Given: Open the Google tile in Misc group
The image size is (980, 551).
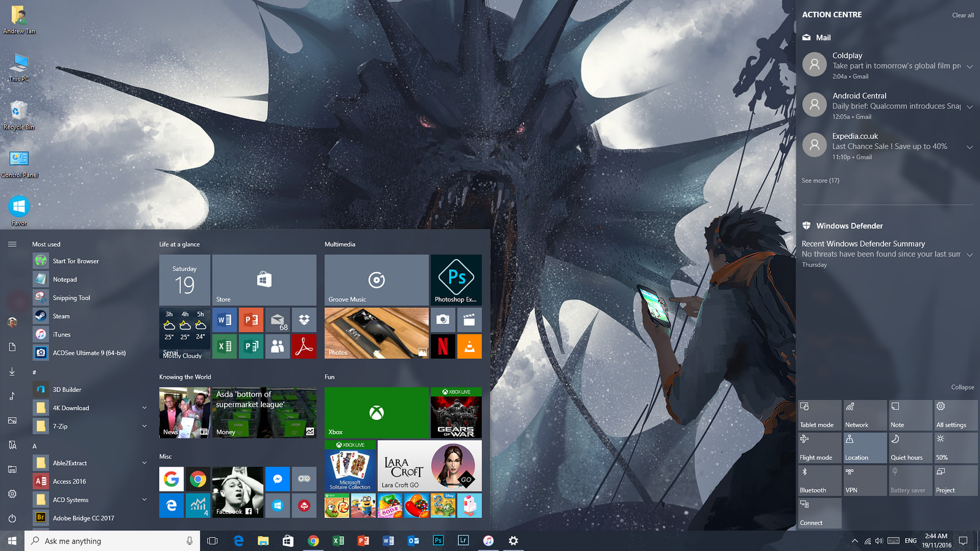Looking at the screenshot, I should 171,479.
